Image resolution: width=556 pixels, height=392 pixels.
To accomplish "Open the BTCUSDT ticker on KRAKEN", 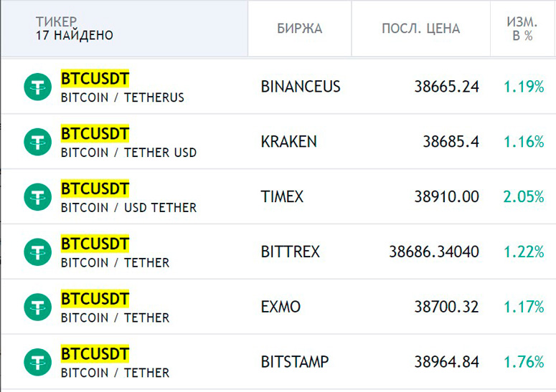I will [95, 133].
